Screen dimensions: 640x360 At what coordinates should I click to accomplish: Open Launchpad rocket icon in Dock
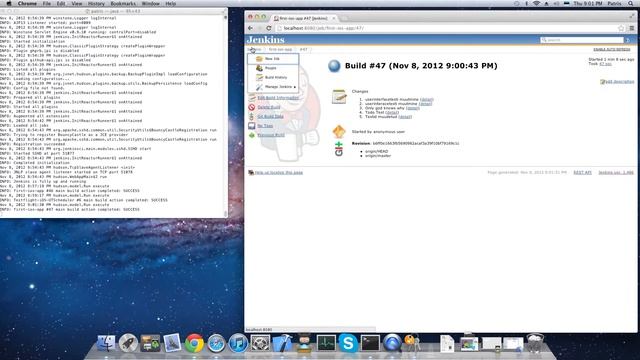128,343
